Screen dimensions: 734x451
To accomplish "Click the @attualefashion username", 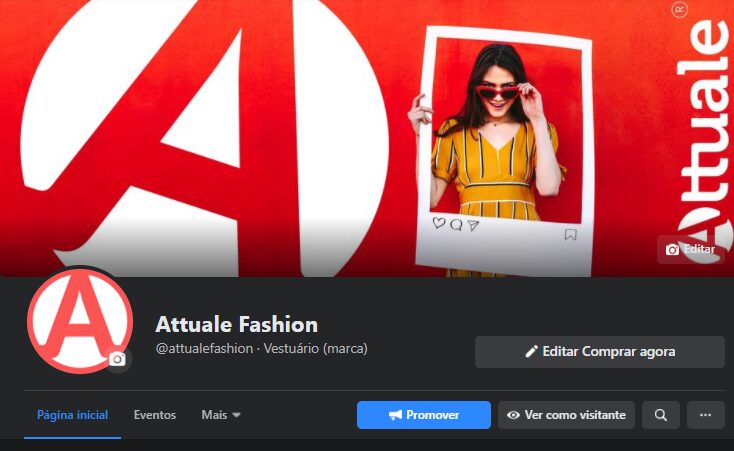I will click(204, 349).
